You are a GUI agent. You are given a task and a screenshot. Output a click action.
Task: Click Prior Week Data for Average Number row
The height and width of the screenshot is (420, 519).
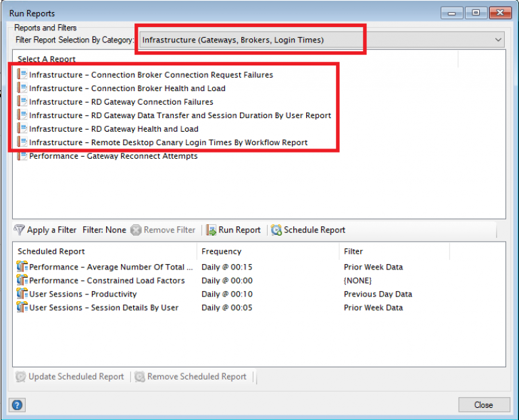coord(373,267)
